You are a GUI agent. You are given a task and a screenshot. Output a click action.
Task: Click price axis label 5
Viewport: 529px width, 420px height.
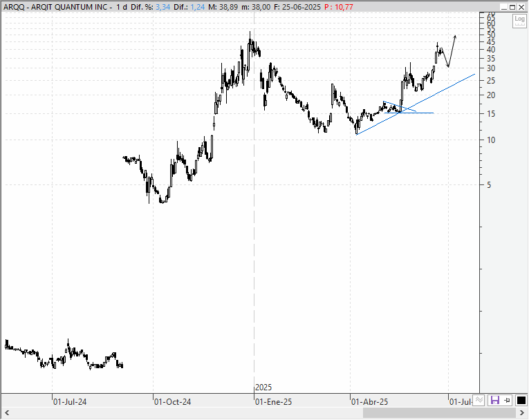coord(489,184)
